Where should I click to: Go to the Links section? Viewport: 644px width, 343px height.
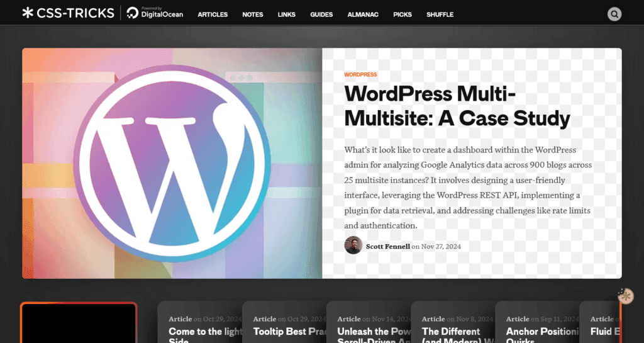pos(287,14)
